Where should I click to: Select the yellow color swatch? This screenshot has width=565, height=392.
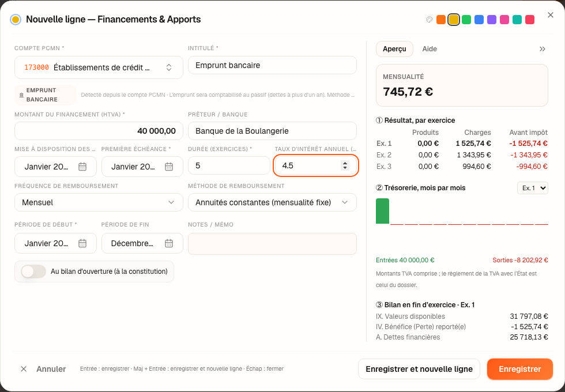454,20
